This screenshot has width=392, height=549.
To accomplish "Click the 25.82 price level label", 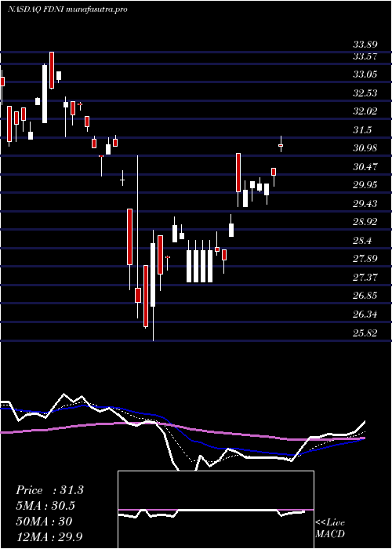I will click(x=365, y=333).
